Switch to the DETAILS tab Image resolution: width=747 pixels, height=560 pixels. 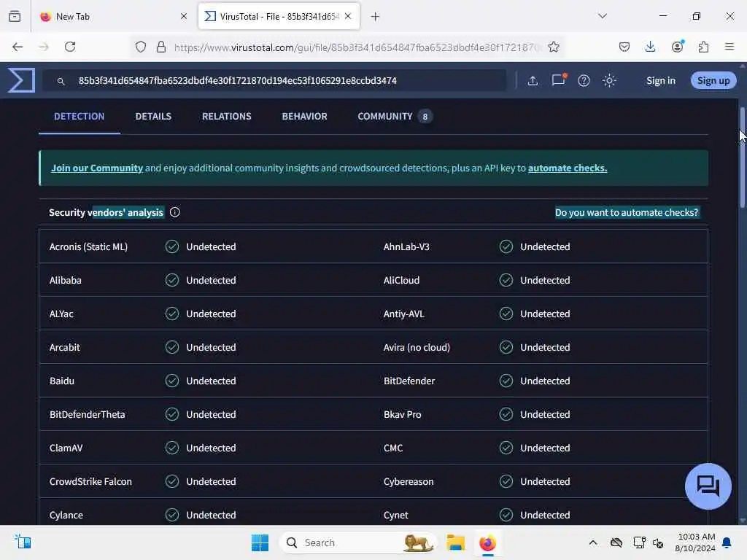pos(153,116)
